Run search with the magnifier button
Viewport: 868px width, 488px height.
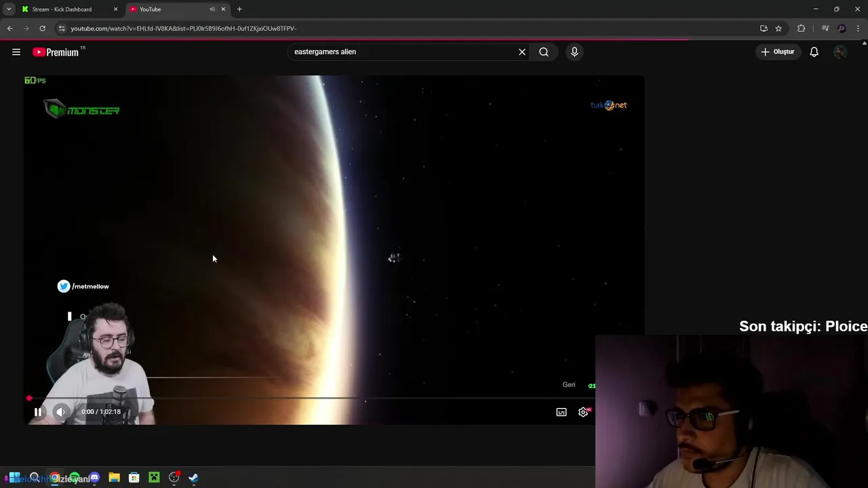click(544, 52)
